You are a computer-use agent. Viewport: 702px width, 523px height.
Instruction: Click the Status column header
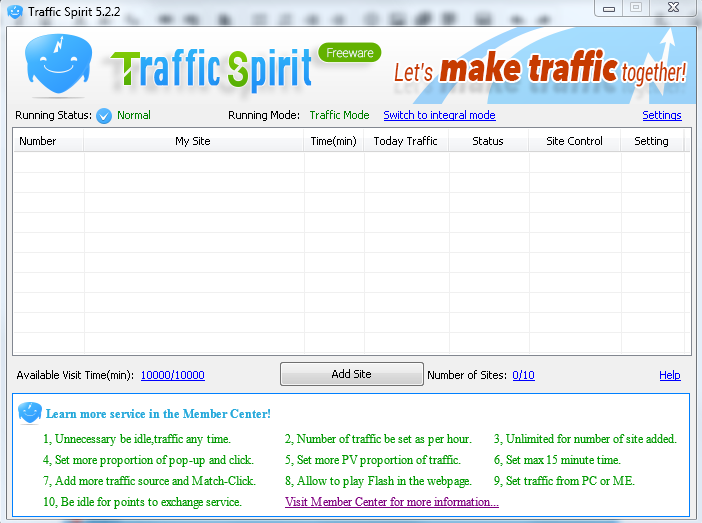488,141
